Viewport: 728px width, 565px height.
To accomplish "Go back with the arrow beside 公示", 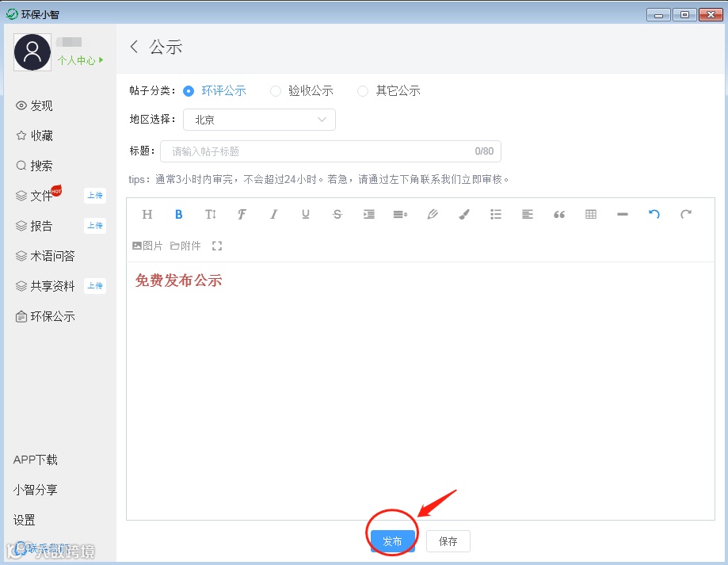I will click(x=134, y=47).
